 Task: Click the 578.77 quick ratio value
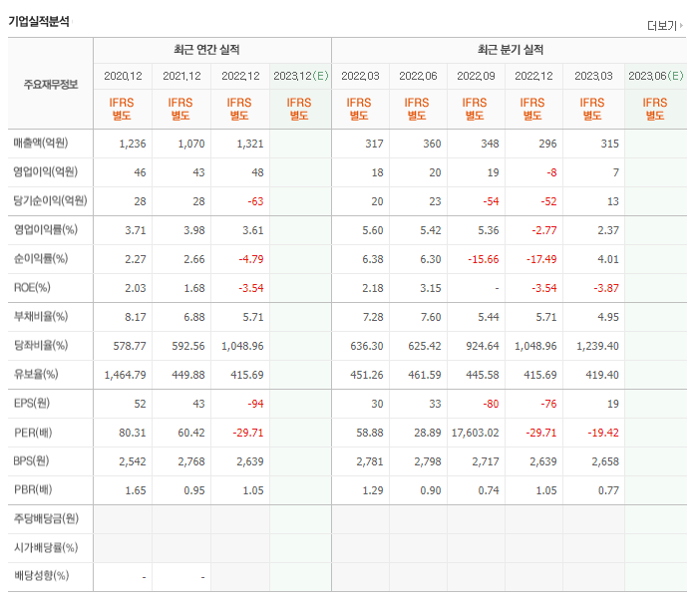click(x=130, y=346)
